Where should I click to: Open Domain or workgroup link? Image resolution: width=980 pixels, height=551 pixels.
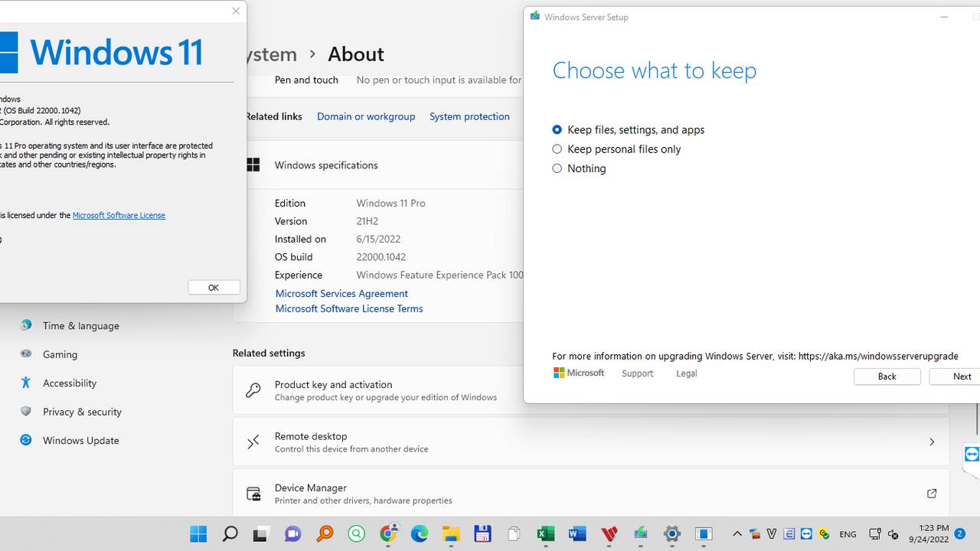pos(366,116)
